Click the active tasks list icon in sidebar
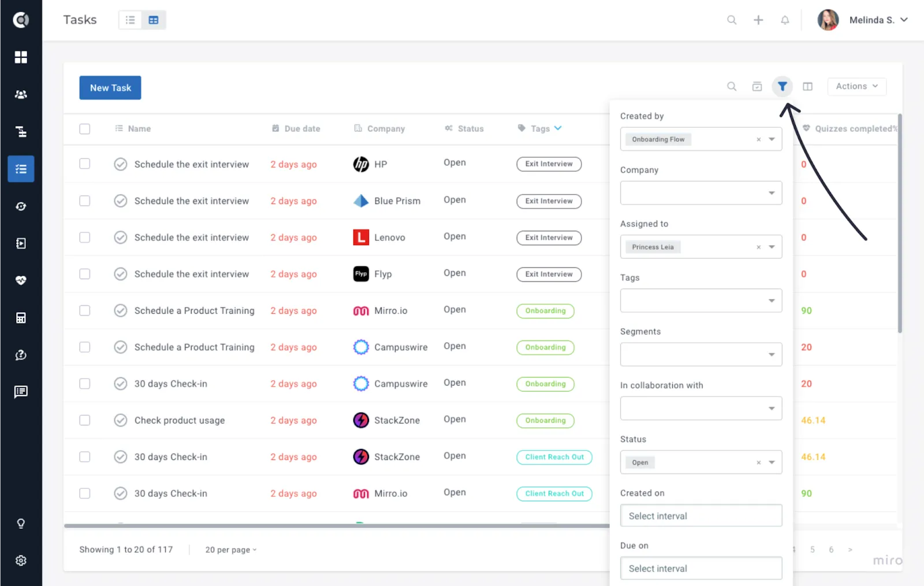This screenshot has width=924, height=586. [21, 169]
